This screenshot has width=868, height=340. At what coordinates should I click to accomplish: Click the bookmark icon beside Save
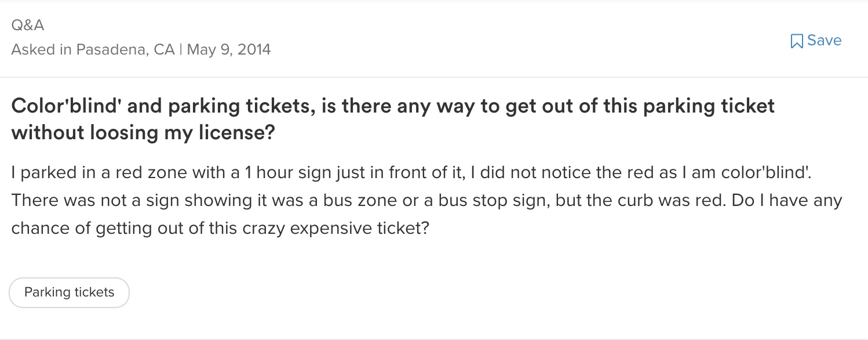[797, 41]
